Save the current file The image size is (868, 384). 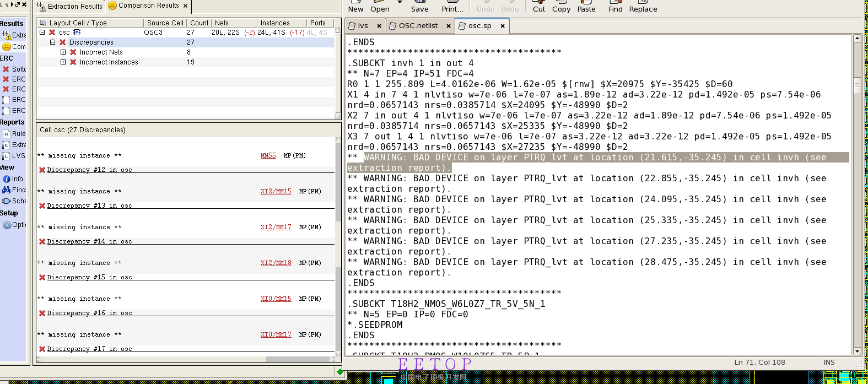coord(419,7)
